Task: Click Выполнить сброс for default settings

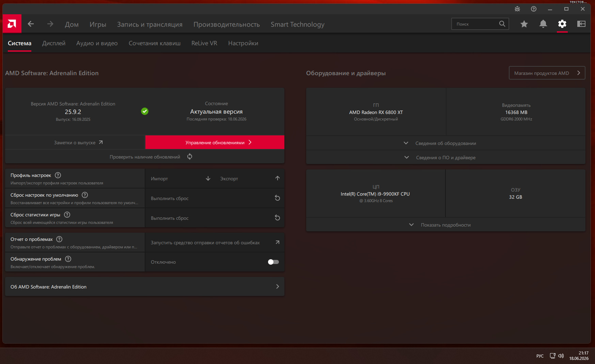Action: [215, 198]
